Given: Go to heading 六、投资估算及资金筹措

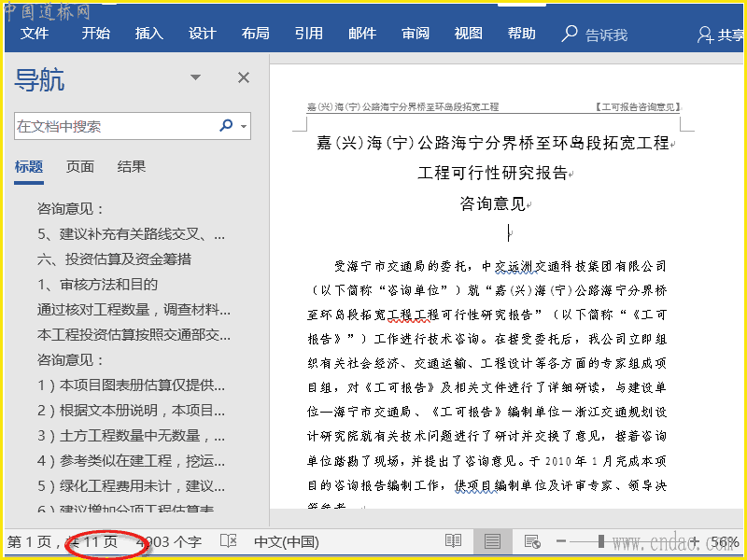Looking at the screenshot, I should (114, 259).
